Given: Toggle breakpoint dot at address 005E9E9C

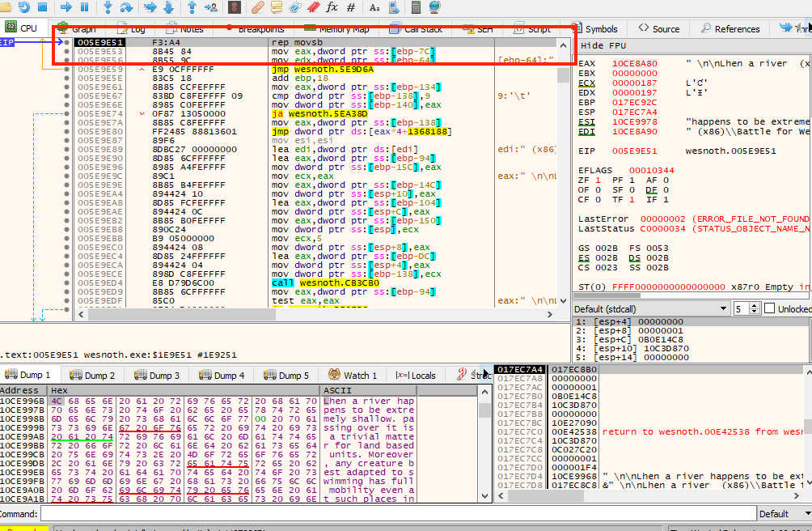Looking at the screenshot, I should tap(66, 176).
